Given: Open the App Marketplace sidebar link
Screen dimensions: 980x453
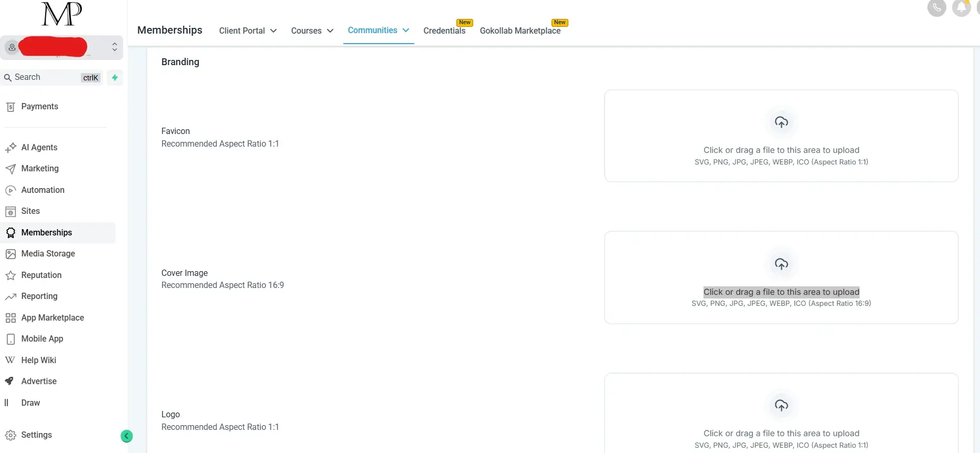Looking at the screenshot, I should (x=53, y=318).
